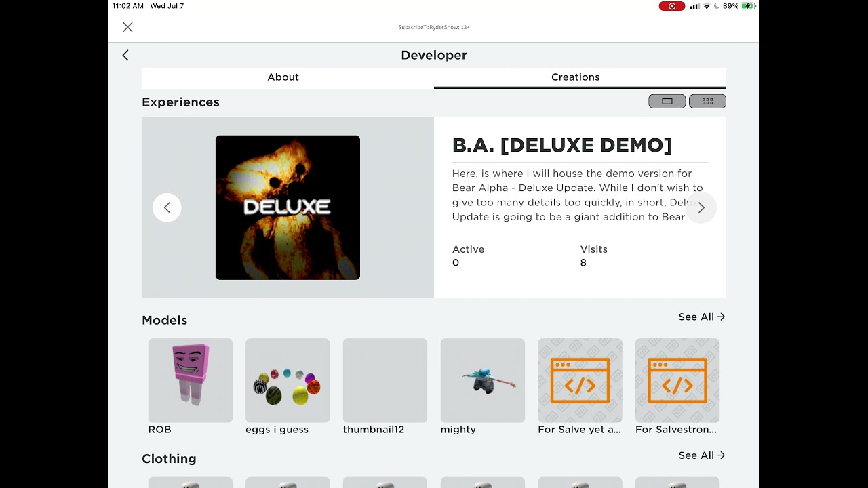Click the mighty label
The image size is (868, 488).
tap(458, 430)
